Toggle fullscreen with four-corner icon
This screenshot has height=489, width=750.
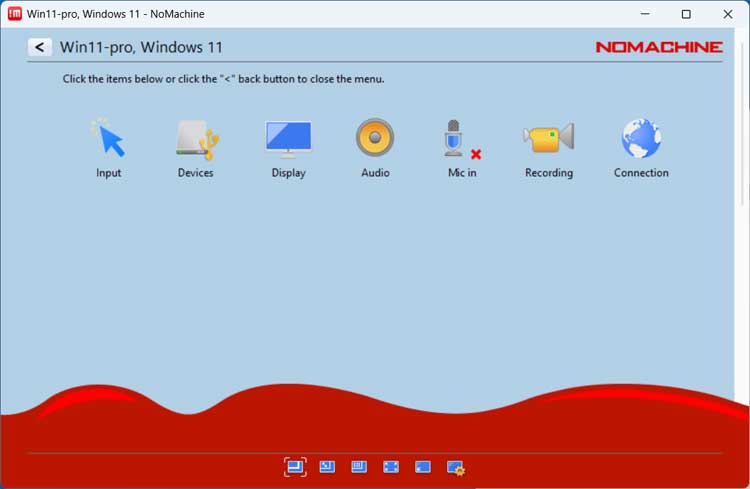(391, 467)
